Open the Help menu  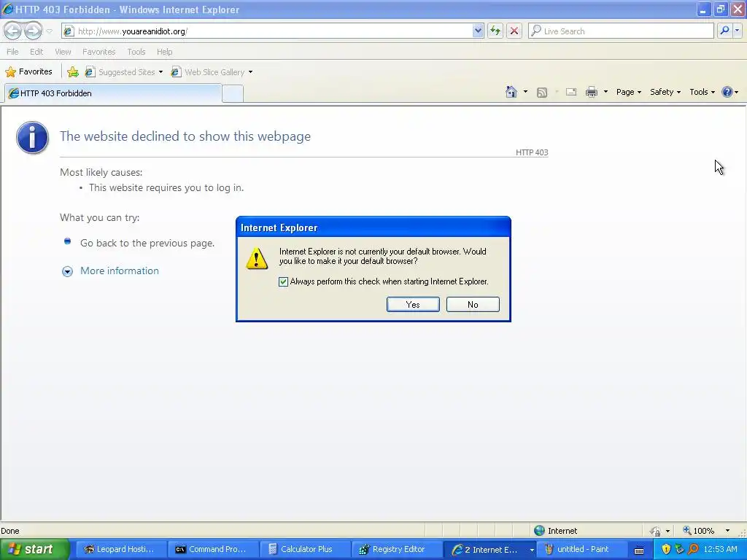point(164,52)
